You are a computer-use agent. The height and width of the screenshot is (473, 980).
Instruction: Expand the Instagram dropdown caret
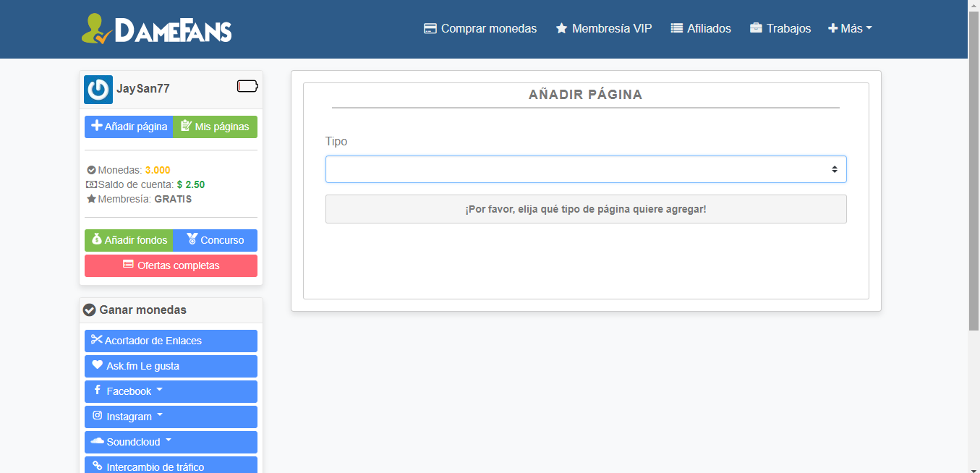160,416
